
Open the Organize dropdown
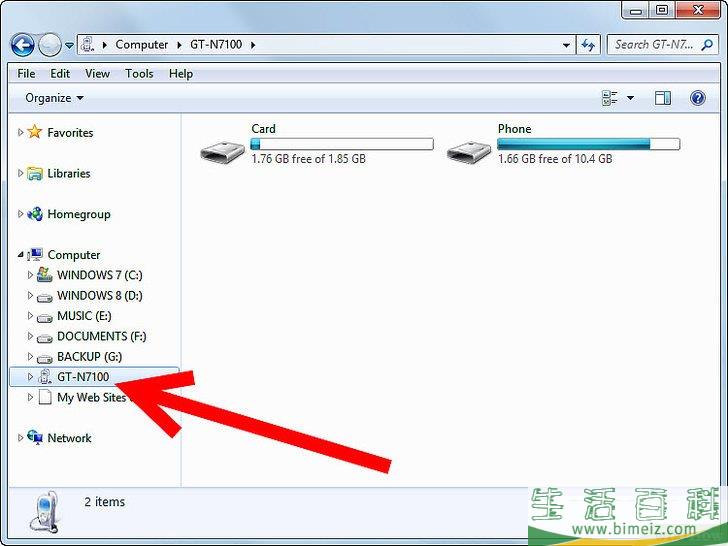[54, 98]
